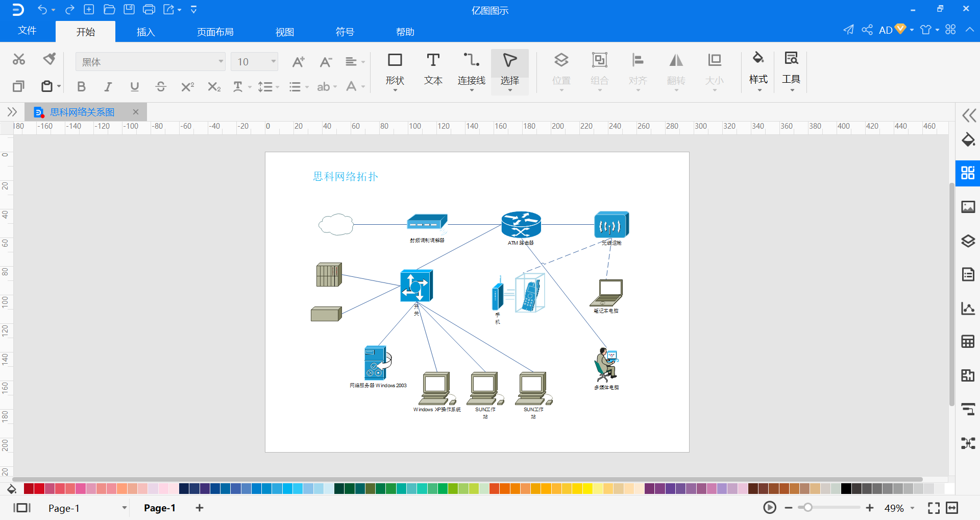
Task: Click the Cut scissors icon
Action: click(19, 59)
